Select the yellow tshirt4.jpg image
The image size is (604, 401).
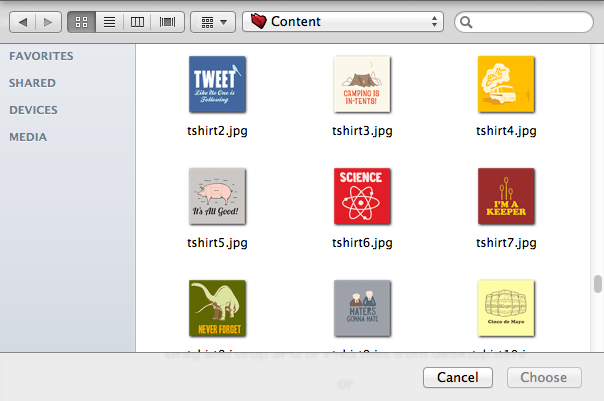[x=506, y=84]
